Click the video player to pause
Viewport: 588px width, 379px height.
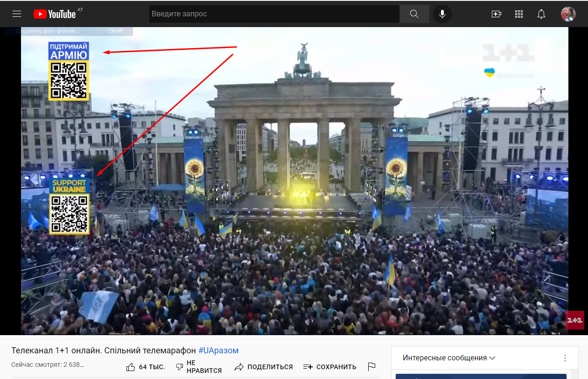tap(294, 181)
